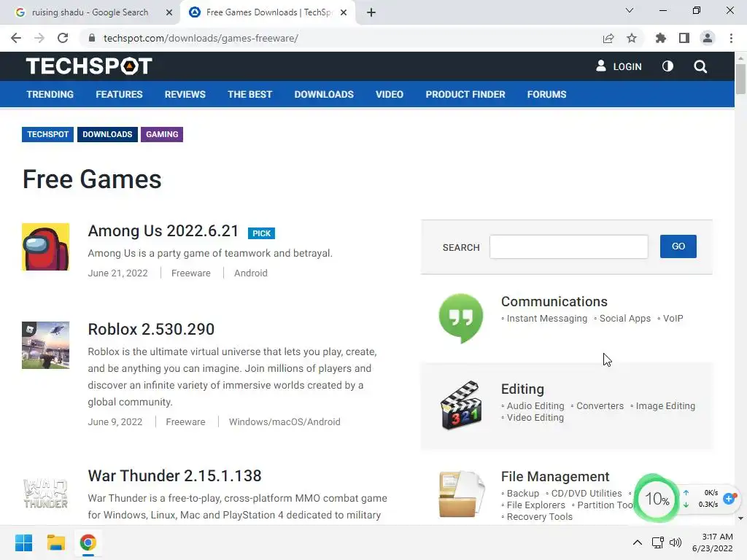Open Image Editing subcategory
Viewport: 747px width, 560px height.
[665, 405]
